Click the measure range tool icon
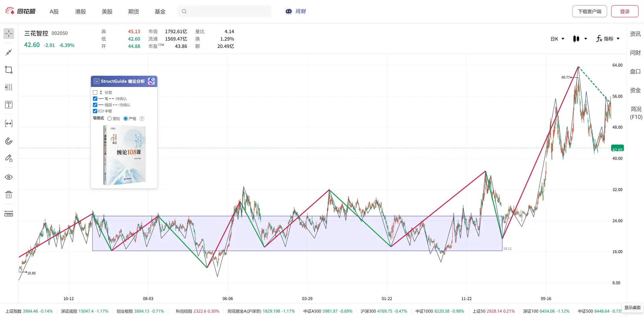 point(9,123)
